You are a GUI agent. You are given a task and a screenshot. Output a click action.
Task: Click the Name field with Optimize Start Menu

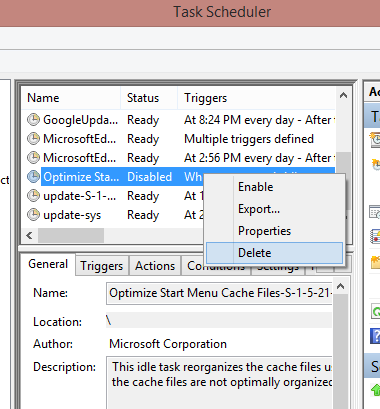click(219, 293)
